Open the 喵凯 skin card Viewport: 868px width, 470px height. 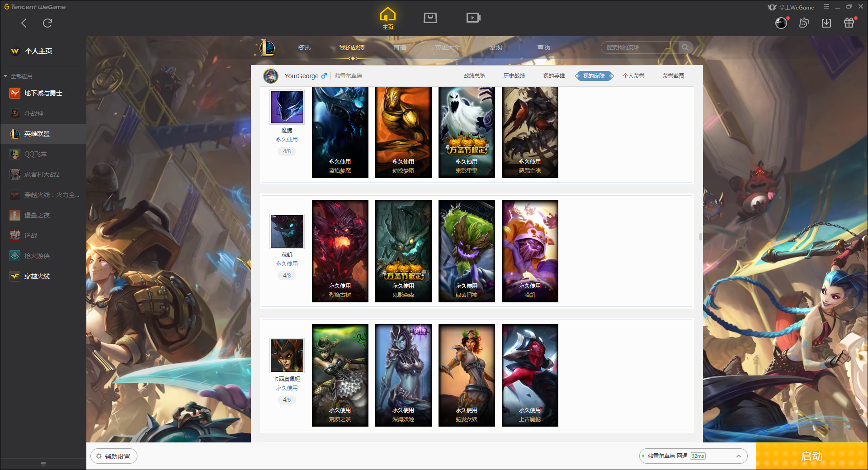pos(530,251)
